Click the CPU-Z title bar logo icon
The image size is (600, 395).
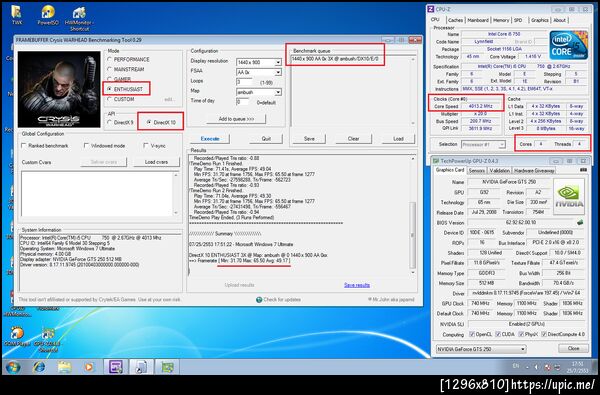tap(431, 9)
